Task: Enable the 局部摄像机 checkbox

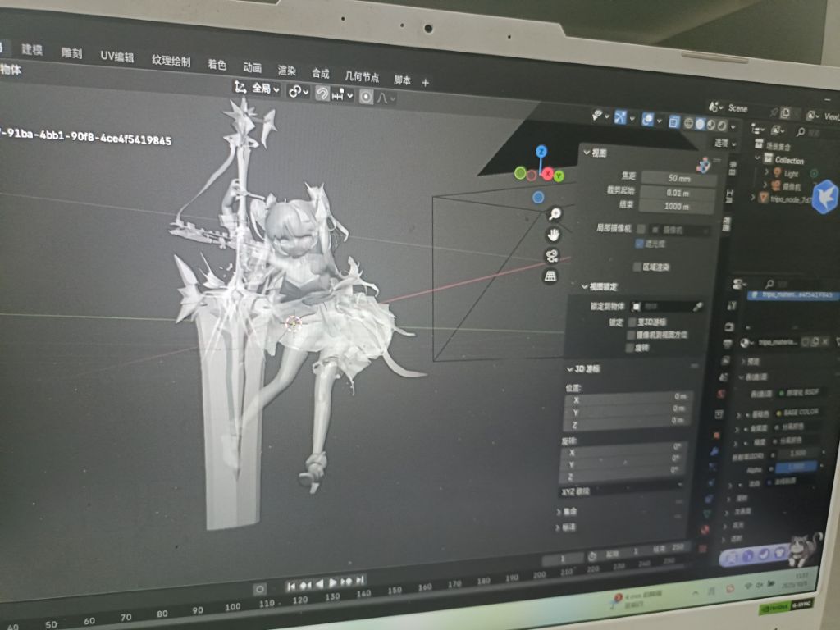Action: [x=641, y=229]
